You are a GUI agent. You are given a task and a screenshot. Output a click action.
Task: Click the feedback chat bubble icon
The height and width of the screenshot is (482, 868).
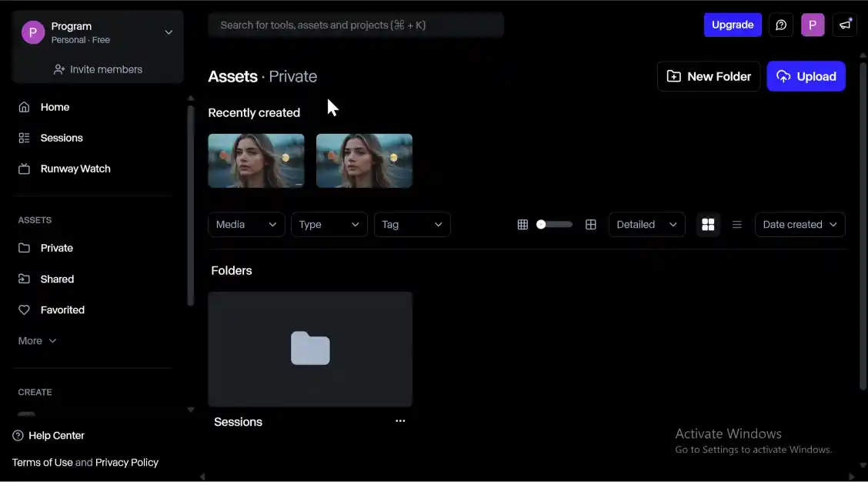[781, 25]
